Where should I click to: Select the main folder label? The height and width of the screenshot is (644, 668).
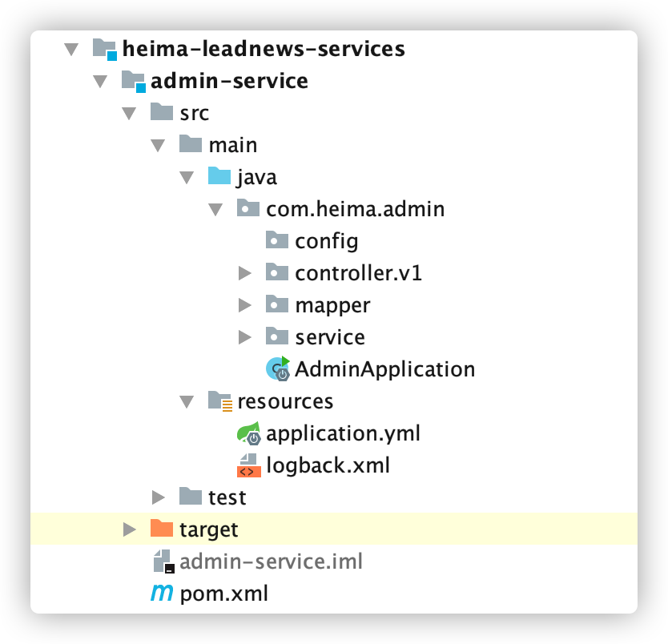coord(233,145)
